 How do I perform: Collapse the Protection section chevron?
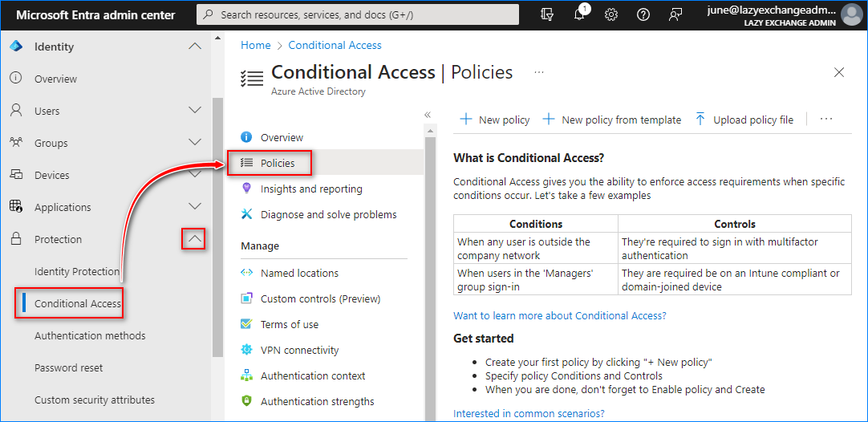(194, 239)
